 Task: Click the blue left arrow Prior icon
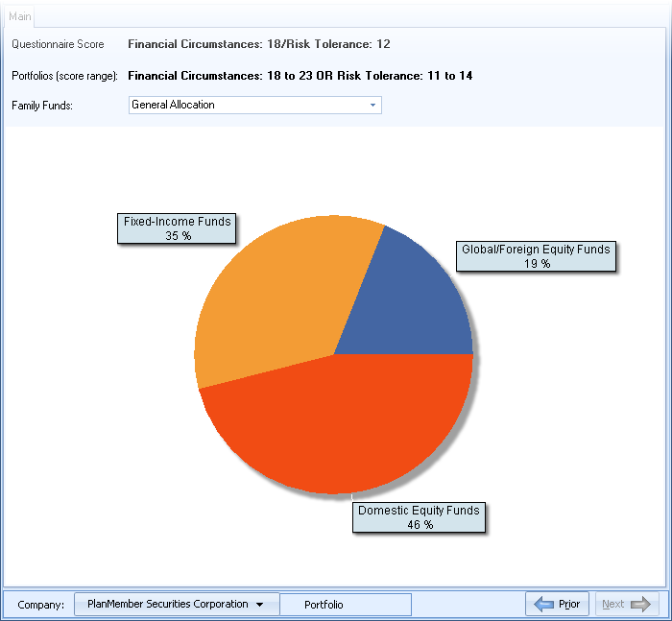click(544, 604)
